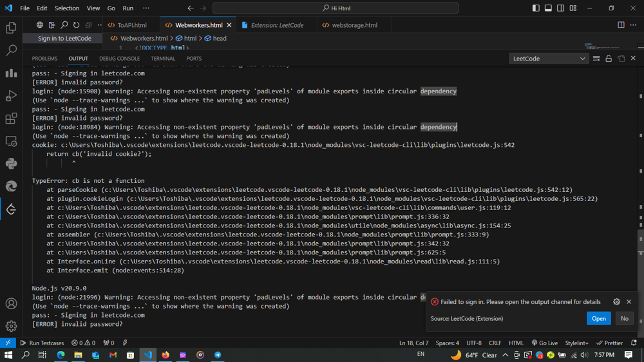Toggle the bottom panel visibility
The height and width of the screenshot is (362, 644).
pos(548,8)
